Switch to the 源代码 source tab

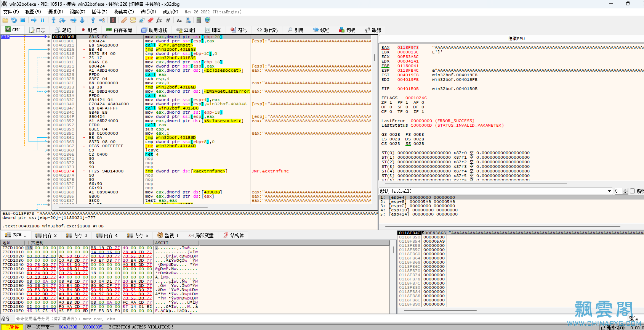[267, 30]
